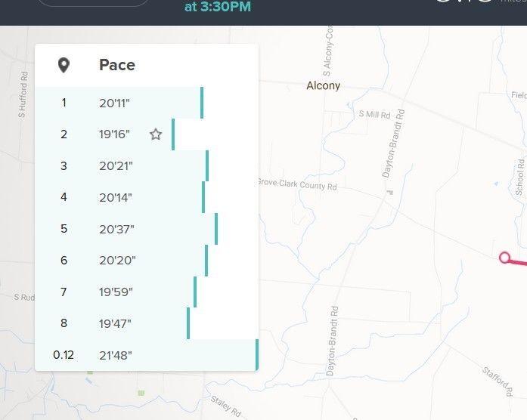Viewport: 527px width, 420px height.
Task: Select mile 6 split row with 20'20" pace
Action: click(x=147, y=260)
